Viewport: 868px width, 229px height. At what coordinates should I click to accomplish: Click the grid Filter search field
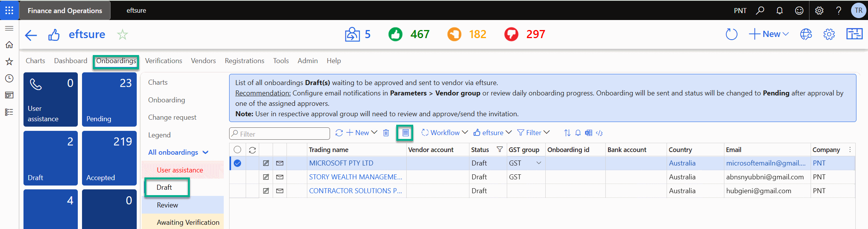pos(280,134)
